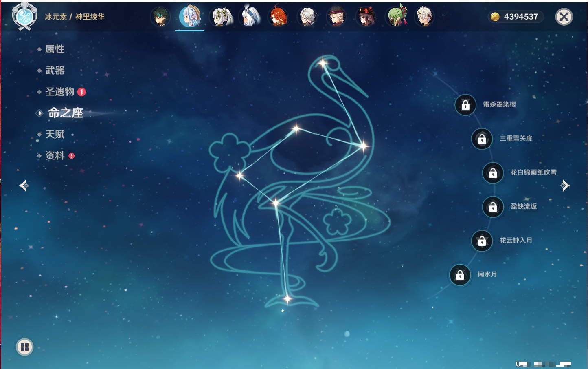Switch to Hu Tao's character portrait
Screen dimensions: 588x369
(366, 17)
